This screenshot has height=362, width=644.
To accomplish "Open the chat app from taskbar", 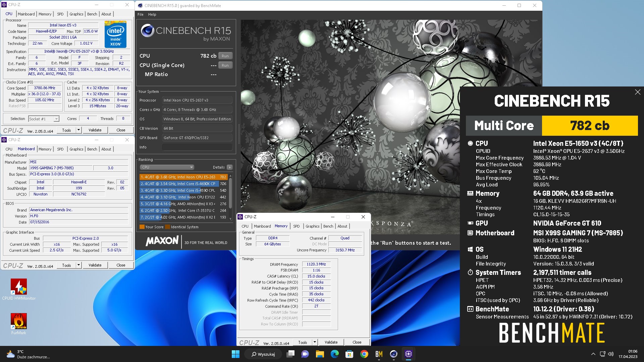I will pos(305,354).
